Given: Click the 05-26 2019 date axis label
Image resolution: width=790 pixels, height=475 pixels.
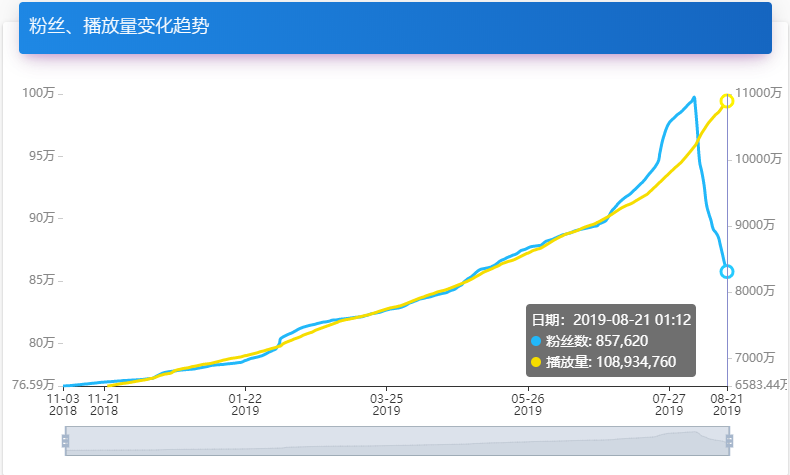Looking at the screenshot, I should [x=528, y=403].
